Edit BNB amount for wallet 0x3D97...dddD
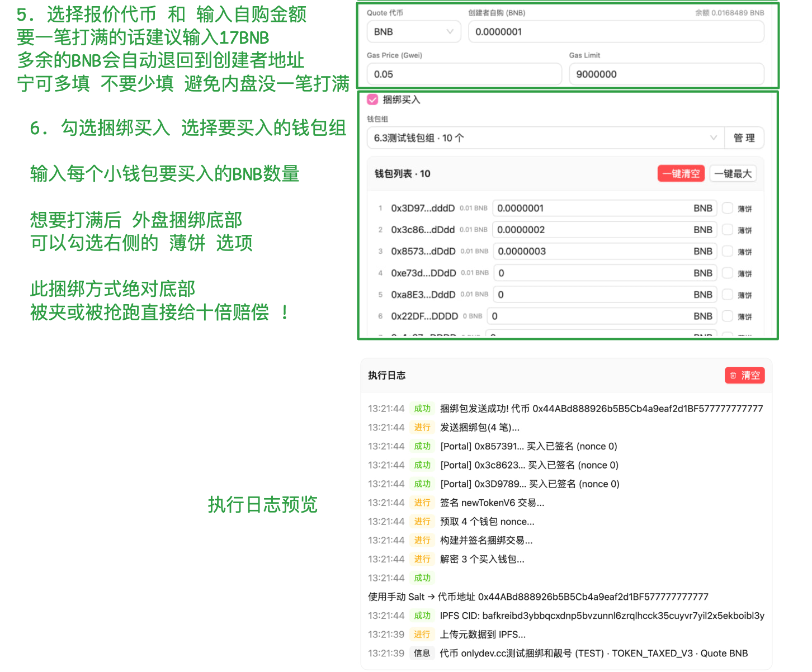Screen dimensions: 812x672 click(605, 208)
